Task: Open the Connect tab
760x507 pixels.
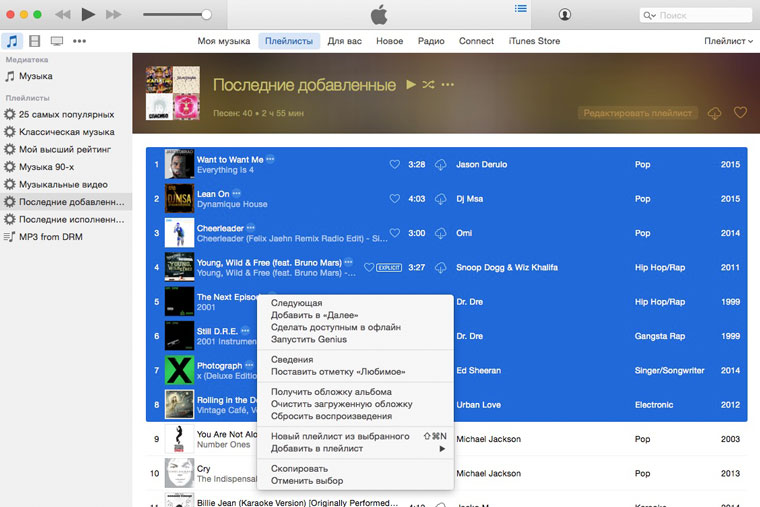Action: tap(476, 41)
